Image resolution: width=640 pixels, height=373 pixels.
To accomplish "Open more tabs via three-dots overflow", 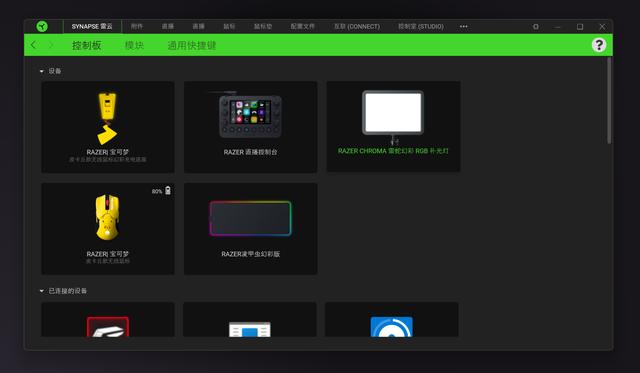I will pyautogui.click(x=464, y=27).
